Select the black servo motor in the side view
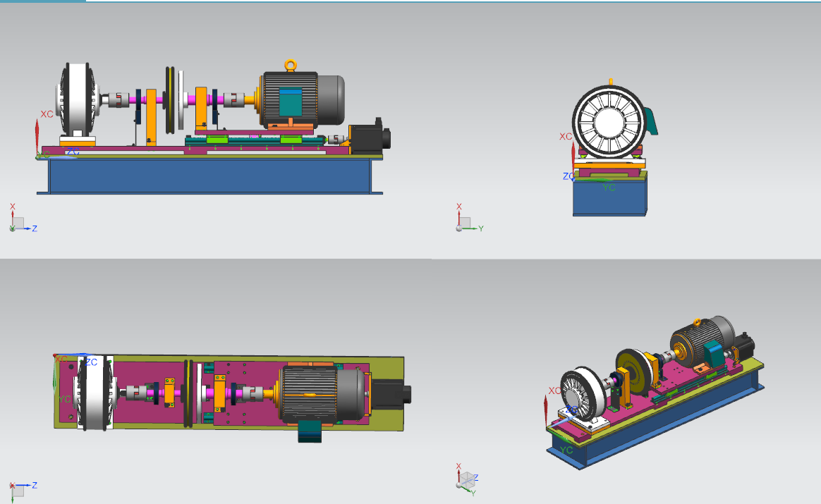The image size is (821, 504). click(370, 139)
